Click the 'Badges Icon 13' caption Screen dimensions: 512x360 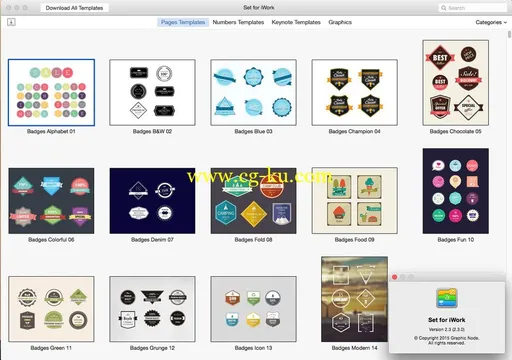pos(253,348)
